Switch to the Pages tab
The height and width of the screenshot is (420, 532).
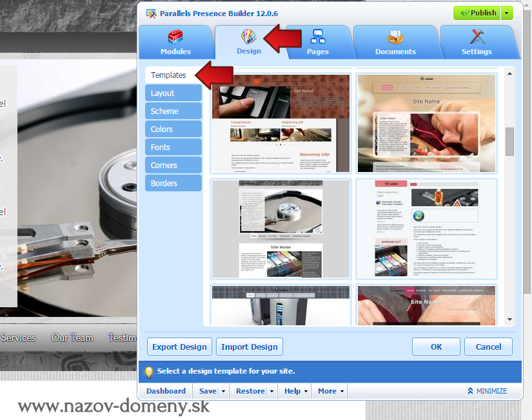coord(318,43)
